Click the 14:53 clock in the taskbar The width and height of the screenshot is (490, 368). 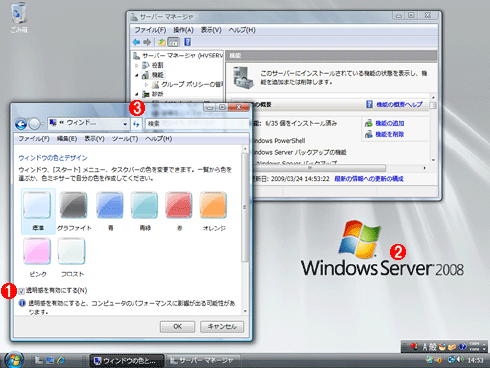pos(475,360)
